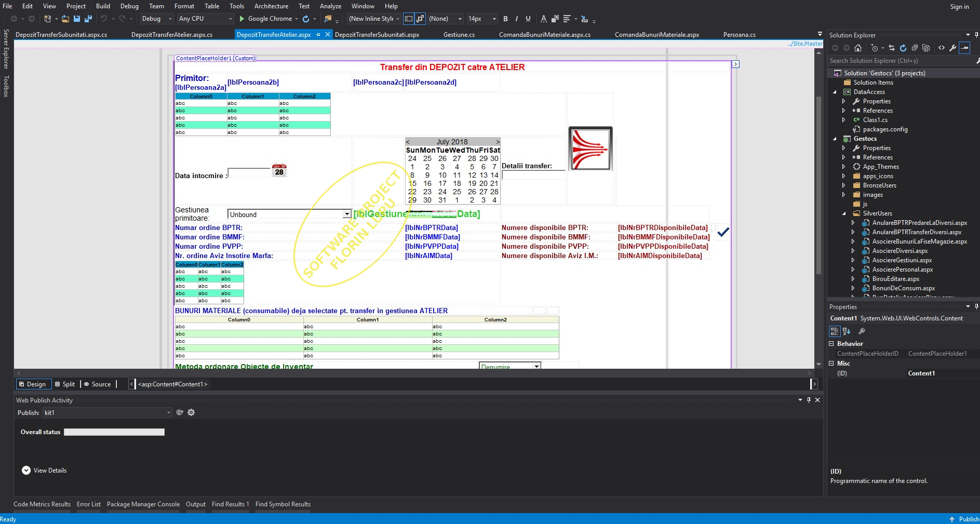Toggle pin on DepozitTransferAtelier.aspx tab

point(318,35)
